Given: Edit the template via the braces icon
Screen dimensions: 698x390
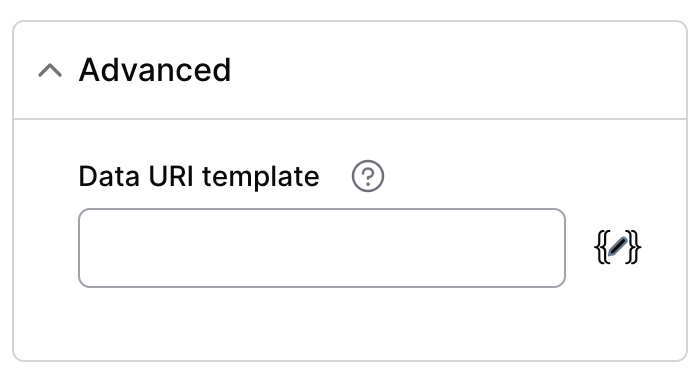Looking at the screenshot, I should [x=617, y=247].
